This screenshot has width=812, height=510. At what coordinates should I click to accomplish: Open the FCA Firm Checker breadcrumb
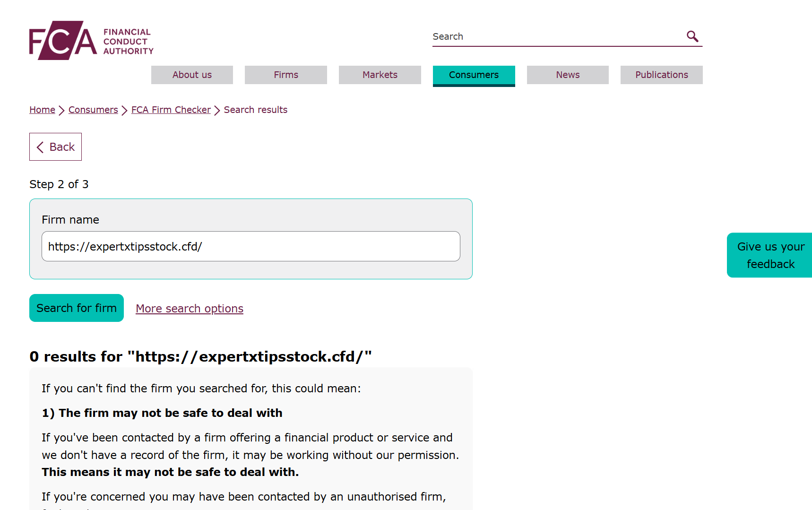click(x=171, y=110)
